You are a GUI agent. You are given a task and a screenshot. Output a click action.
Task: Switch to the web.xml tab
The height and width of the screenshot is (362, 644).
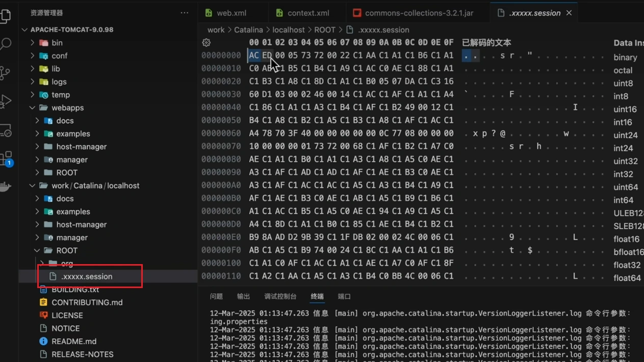tap(231, 13)
